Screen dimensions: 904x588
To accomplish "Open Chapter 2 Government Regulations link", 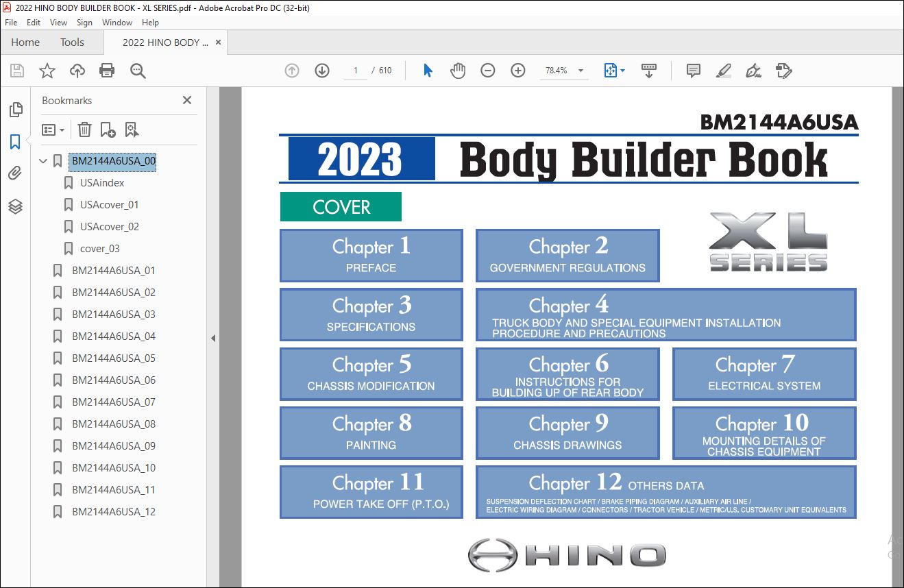I will [x=567, y=256].
